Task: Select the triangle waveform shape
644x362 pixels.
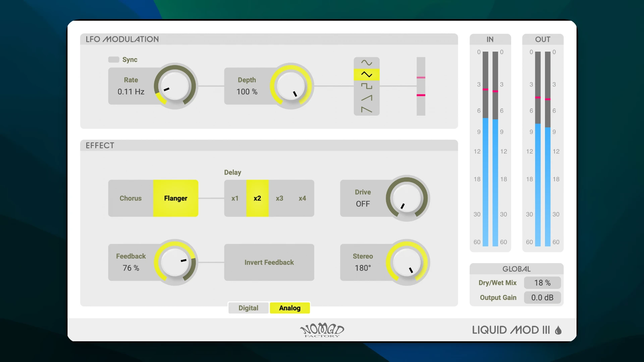Action: click(x=367, y=74)
